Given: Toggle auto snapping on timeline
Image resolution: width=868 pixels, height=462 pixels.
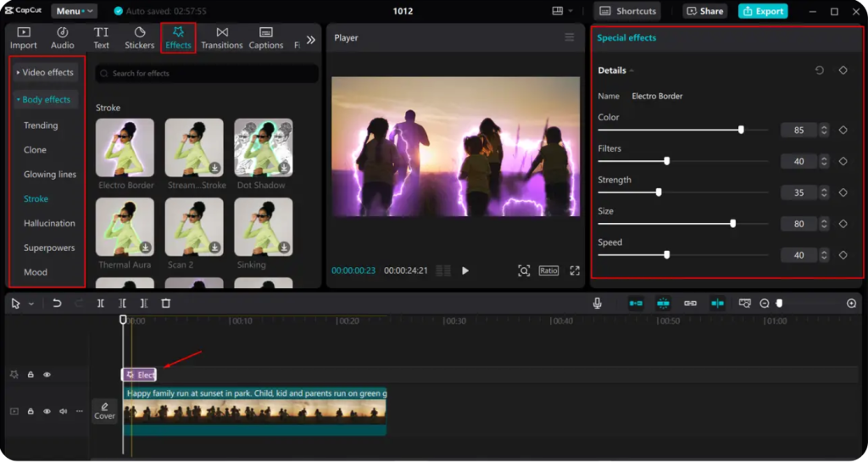Looking at the screenshot, I should [663, 303].
